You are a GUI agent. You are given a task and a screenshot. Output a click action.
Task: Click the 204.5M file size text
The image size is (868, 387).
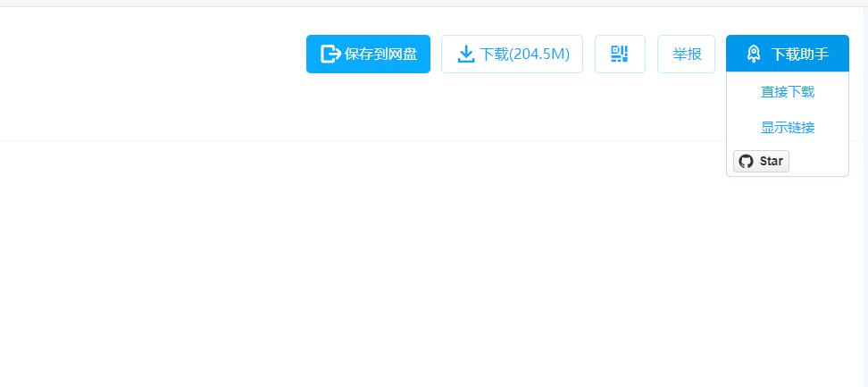(540, 54)
